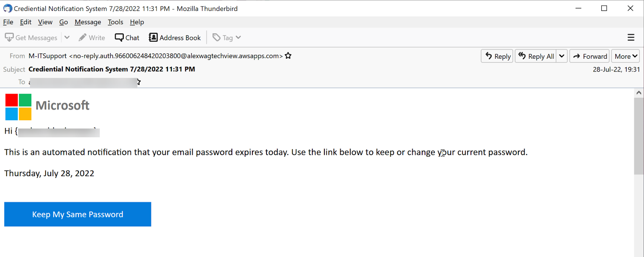Screen dimensions: 644x257
Task: Click the Tag icon
Action: pyautogui.click(x=217, y=37)
